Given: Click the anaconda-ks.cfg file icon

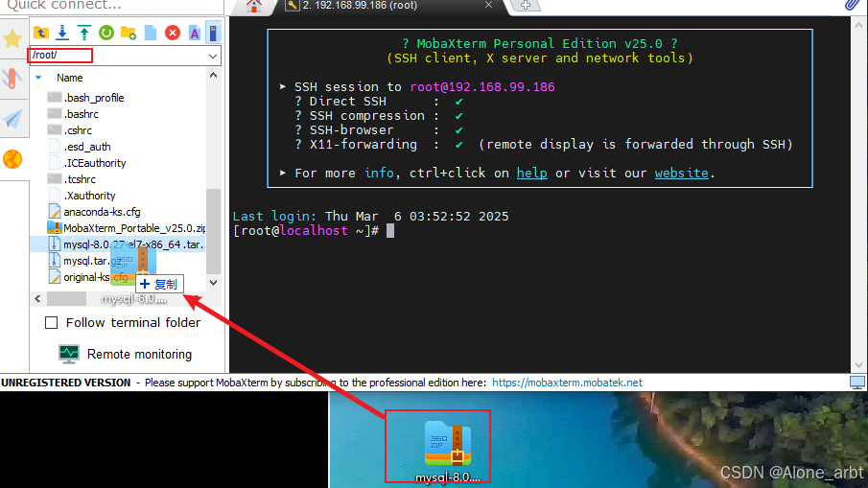Looking at the screenshot, I should click(x=55, y=212).
